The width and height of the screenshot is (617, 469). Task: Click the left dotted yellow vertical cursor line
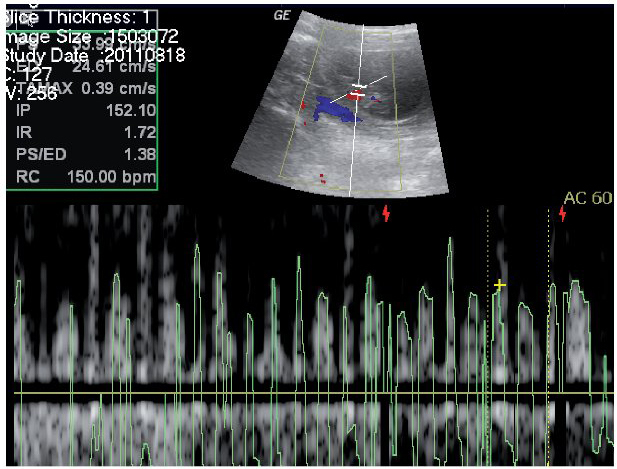488,330
